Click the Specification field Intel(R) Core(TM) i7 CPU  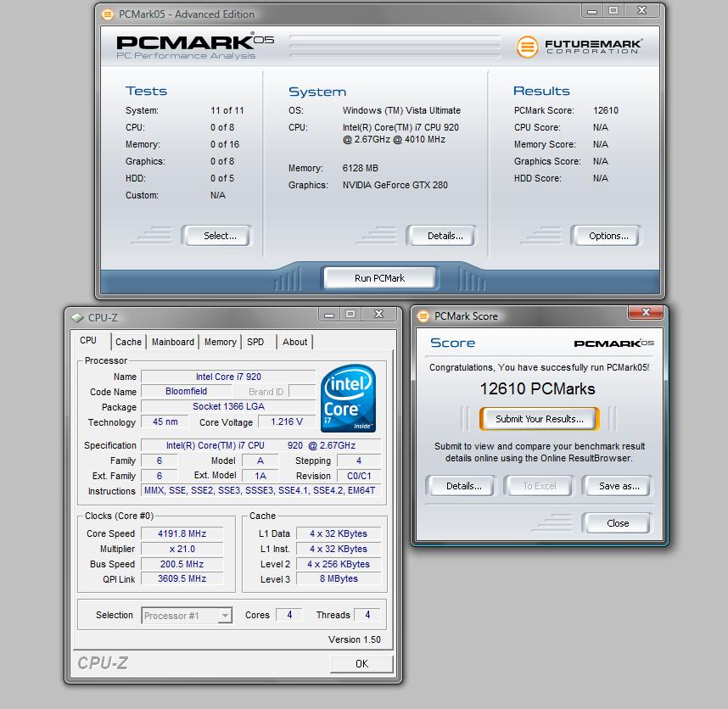261,445
